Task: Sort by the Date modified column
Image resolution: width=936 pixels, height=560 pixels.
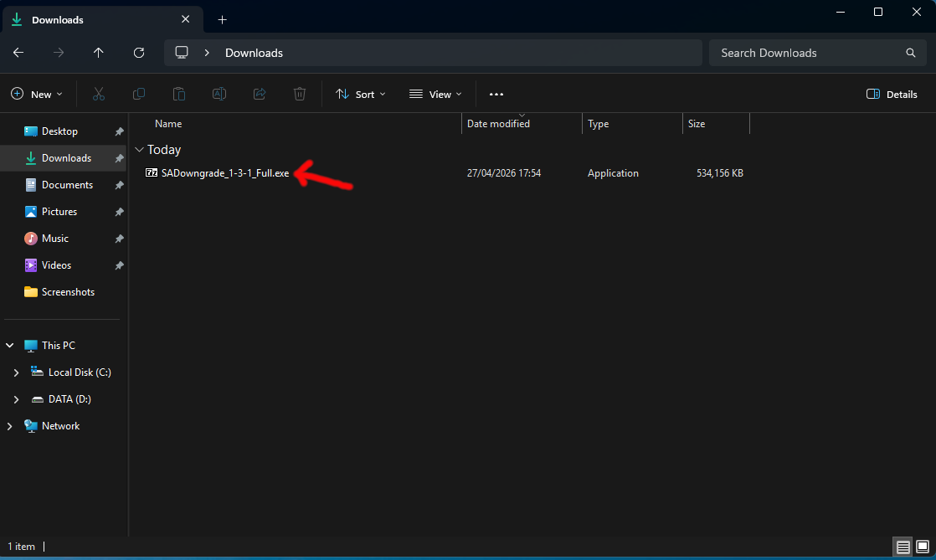Action: click(x=522, y=124)
